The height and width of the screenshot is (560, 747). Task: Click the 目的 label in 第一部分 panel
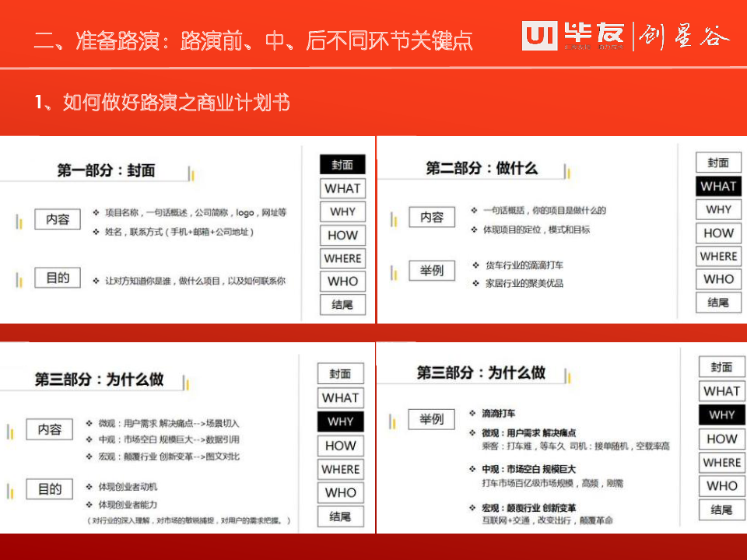58,278
